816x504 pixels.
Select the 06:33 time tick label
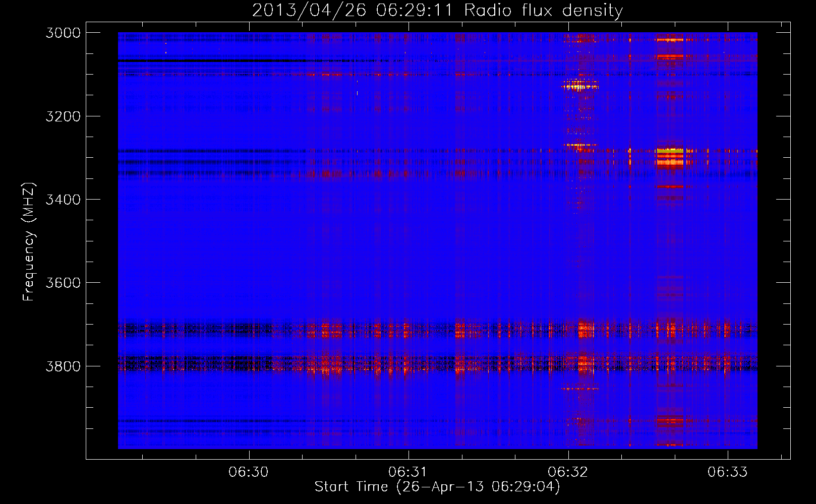tap(728, 472)
